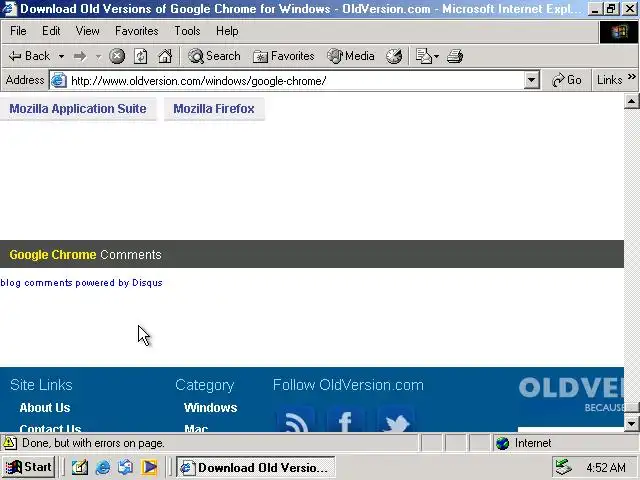Click the 4:52 AM system clock
Screen dimensions: 640x480
606,467
